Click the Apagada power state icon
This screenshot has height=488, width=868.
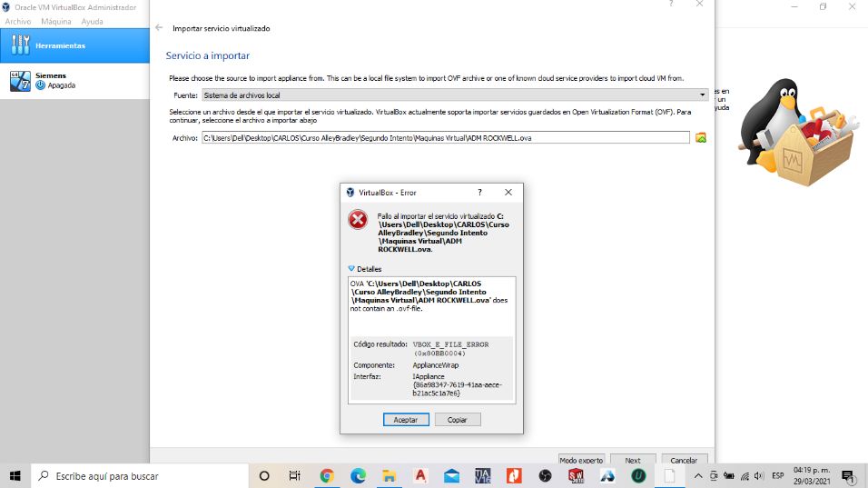tap(41, 85)
